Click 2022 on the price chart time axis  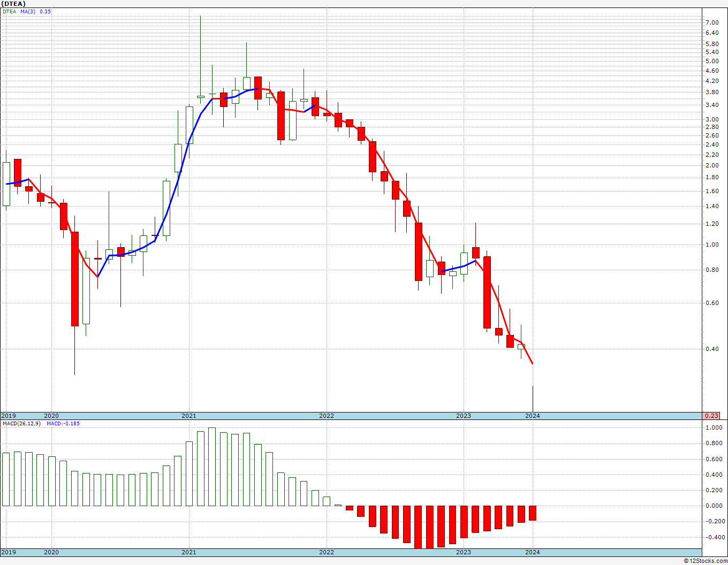[327, 416]
